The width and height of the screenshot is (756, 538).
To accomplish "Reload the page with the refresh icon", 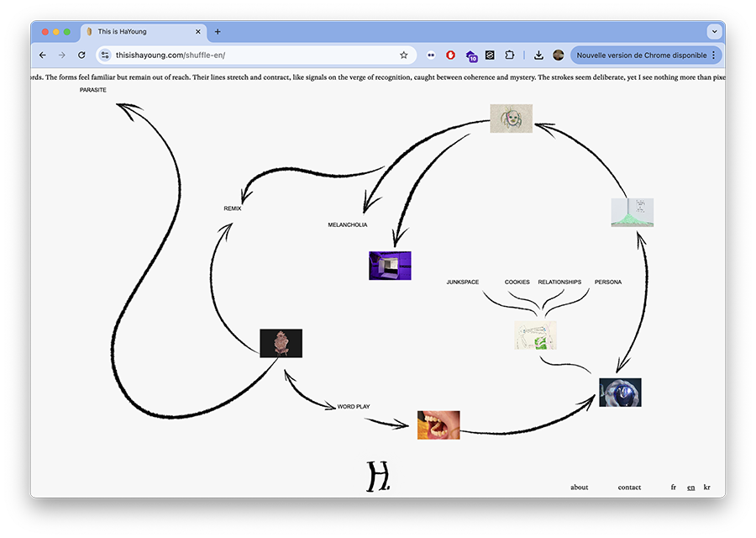I will 81,55.
